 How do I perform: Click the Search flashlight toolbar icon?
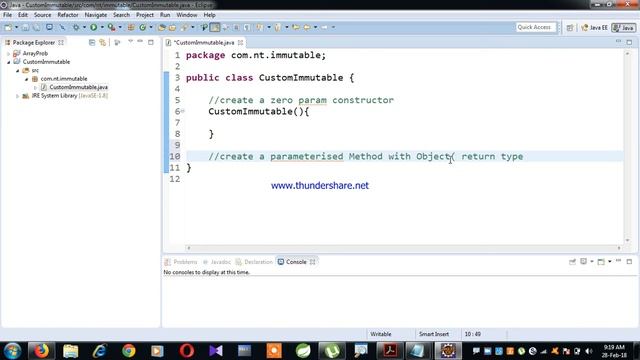click(184, 27)
